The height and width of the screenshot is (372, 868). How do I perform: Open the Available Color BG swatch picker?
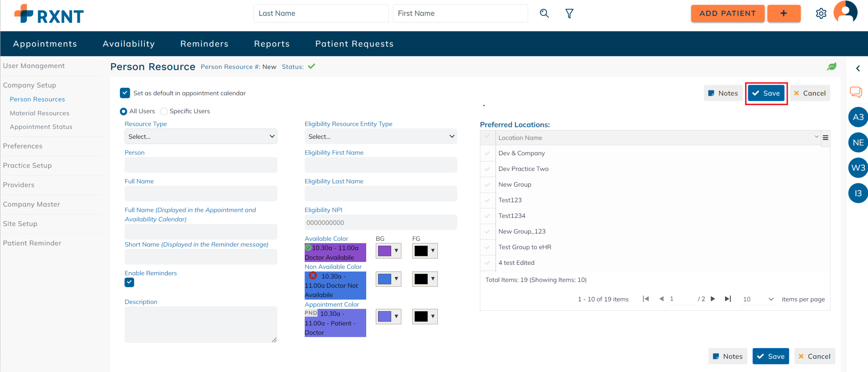(388, 251)
